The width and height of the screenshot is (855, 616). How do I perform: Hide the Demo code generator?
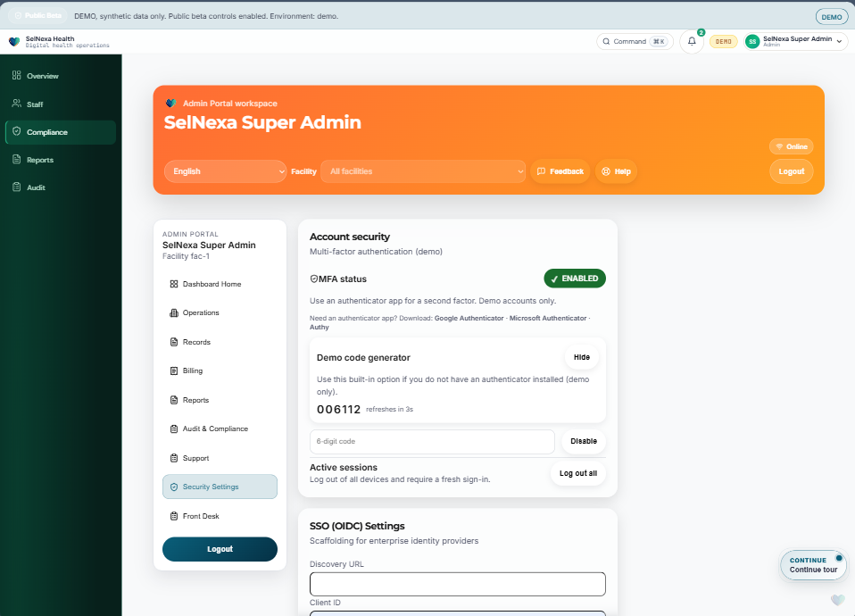coord(581,356)
